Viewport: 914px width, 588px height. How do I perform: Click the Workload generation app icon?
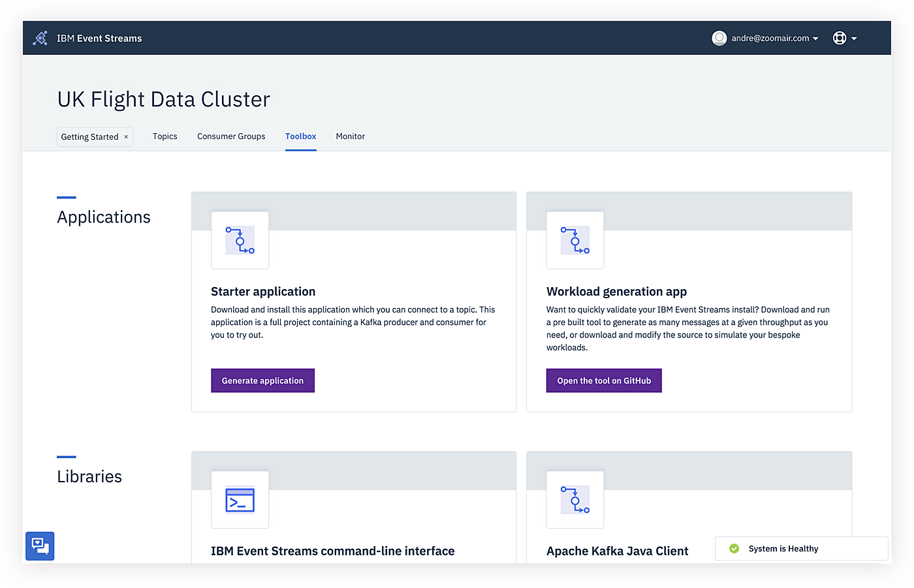click(x=575, y=240)
